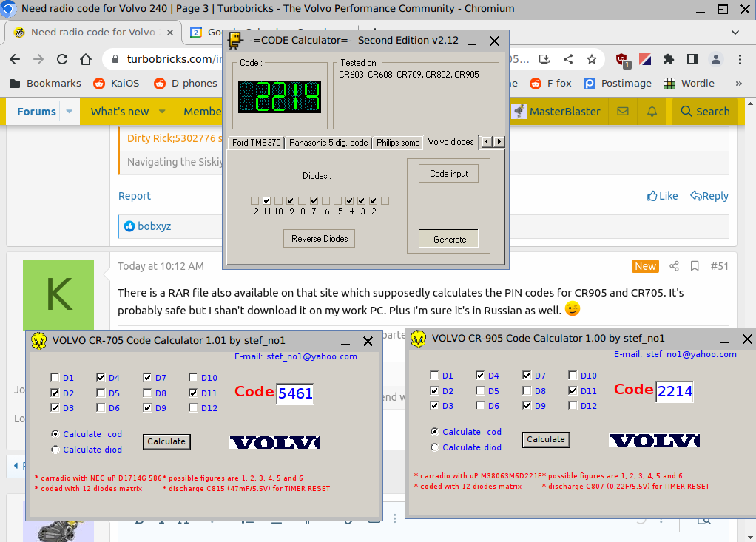The image size is (756, 542).
Task: Reply to the post with Reply link
Action: click(x=709, y=196)
